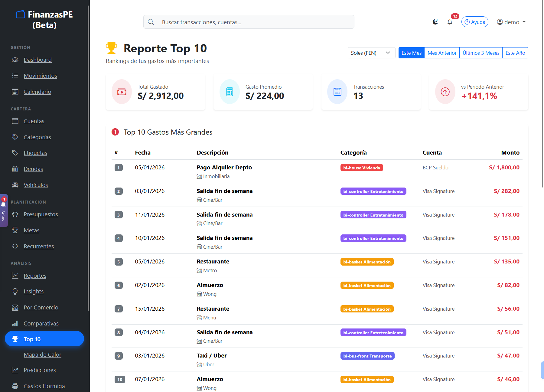
Task: Click the Deudas bank icon
Action: [15, 169]
